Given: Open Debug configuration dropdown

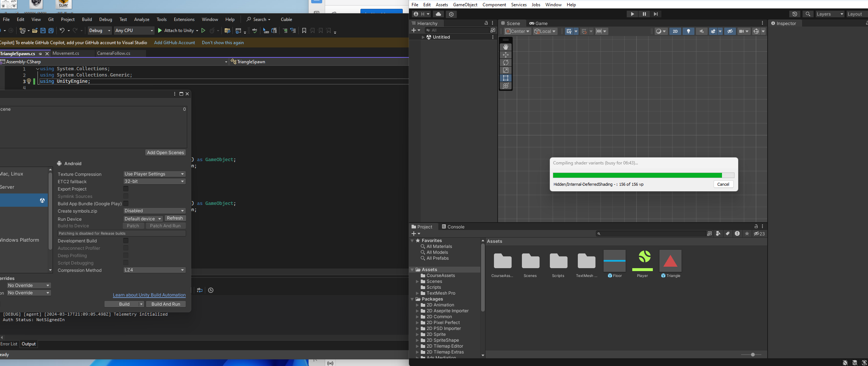Looking at the screenshot, I should (99, 31).
